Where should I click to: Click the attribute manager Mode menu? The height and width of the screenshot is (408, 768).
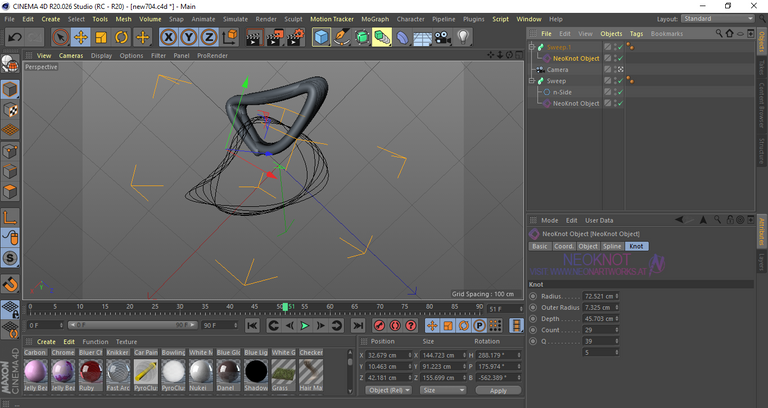point(550,220)
